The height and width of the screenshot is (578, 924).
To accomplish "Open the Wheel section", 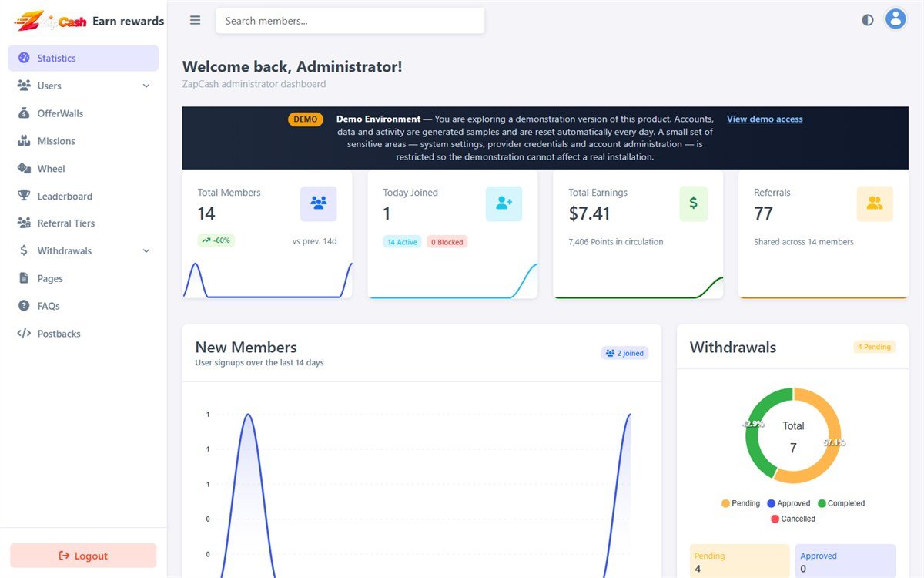I will point(83,169).
